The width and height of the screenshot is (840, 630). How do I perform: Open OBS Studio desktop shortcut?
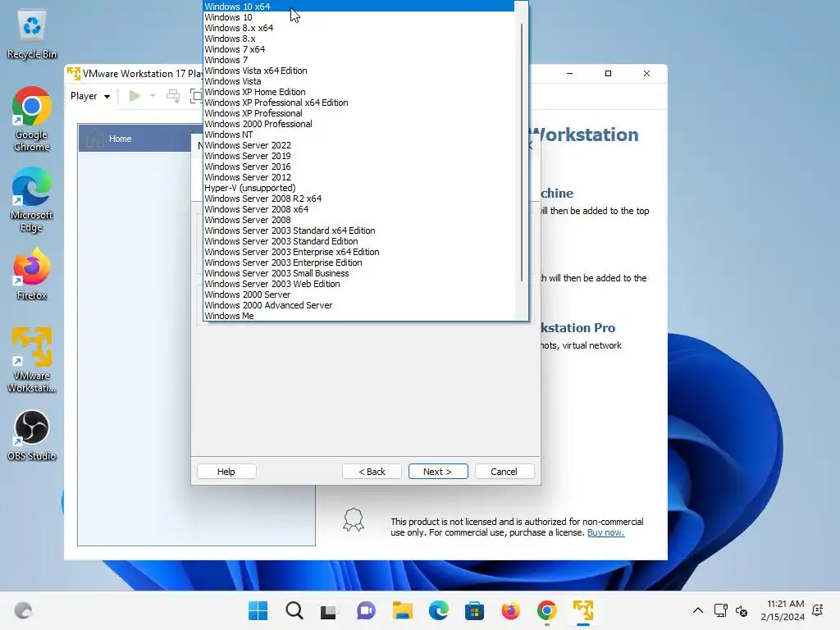(32, 435)
